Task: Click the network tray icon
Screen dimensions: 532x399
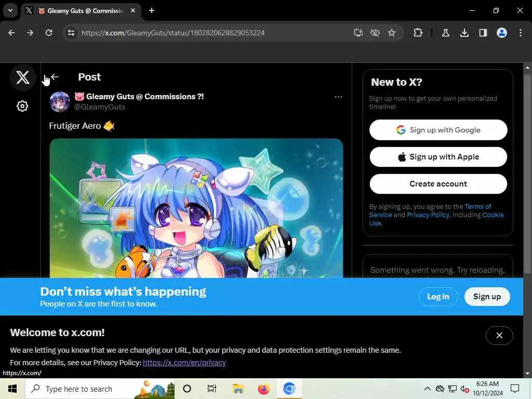Action: (453, 389)
